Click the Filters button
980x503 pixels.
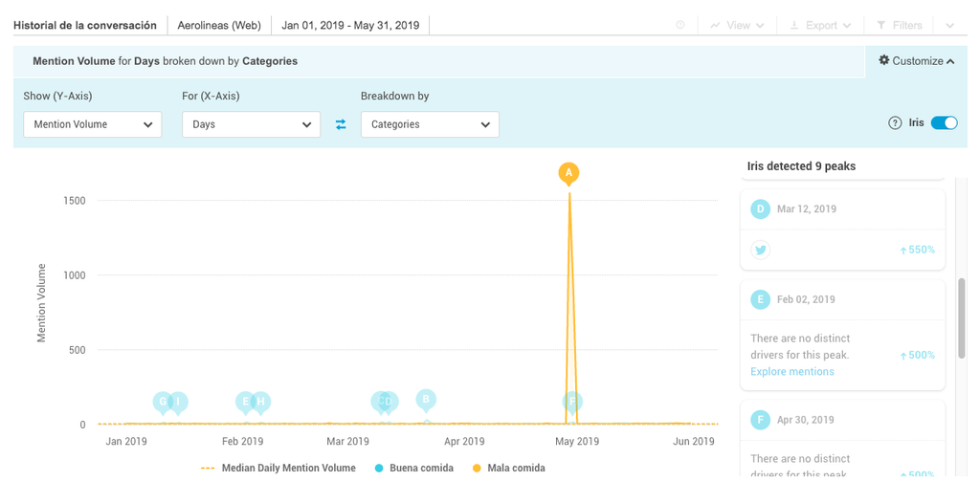900,26
